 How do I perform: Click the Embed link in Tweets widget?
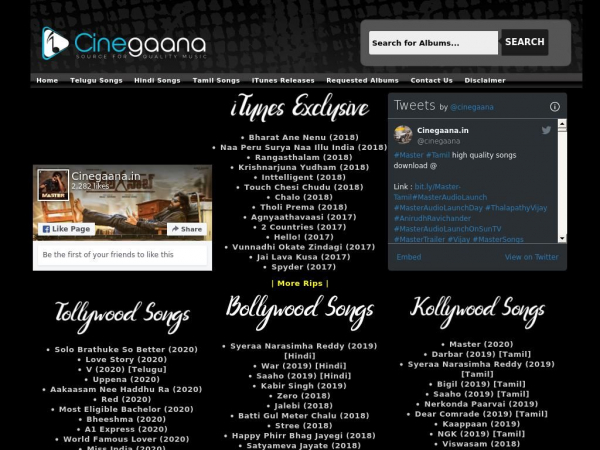pos(408,257)
